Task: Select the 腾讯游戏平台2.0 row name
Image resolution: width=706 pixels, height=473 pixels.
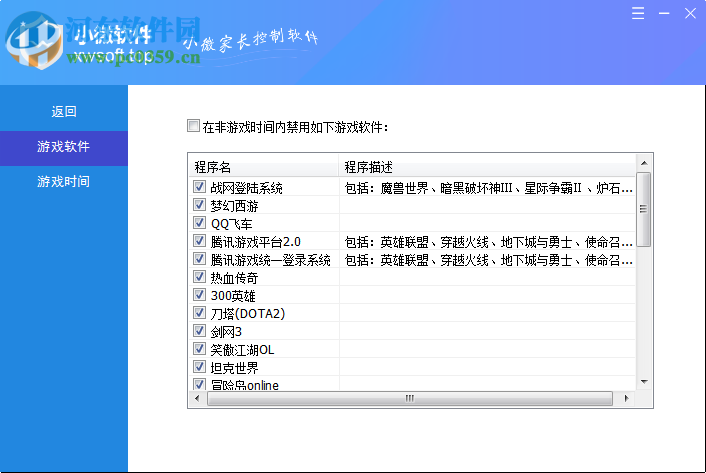Action: pyautogui.click(x=255, y=242)
